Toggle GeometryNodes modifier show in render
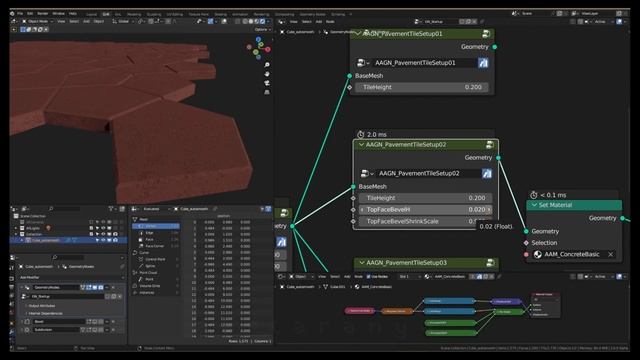This screenshot has height=360, width=640. [101, 287]
